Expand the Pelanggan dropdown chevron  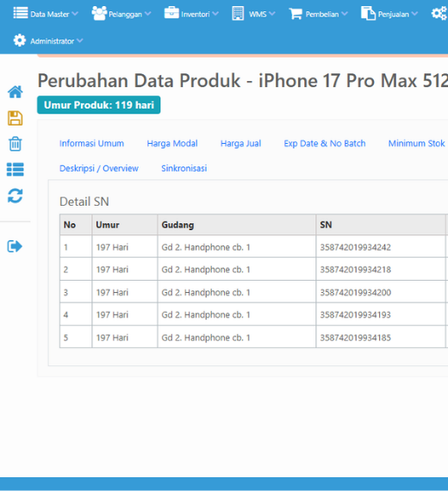pos(147,14)
